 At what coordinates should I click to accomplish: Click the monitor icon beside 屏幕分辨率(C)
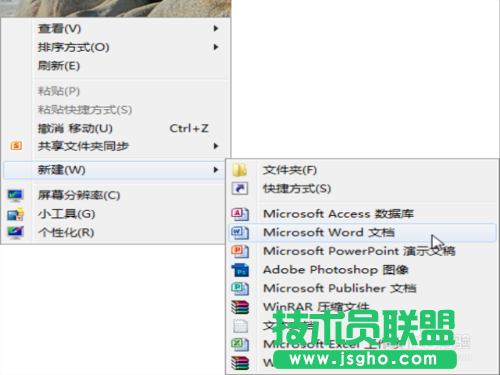click(x=15, y=195)
